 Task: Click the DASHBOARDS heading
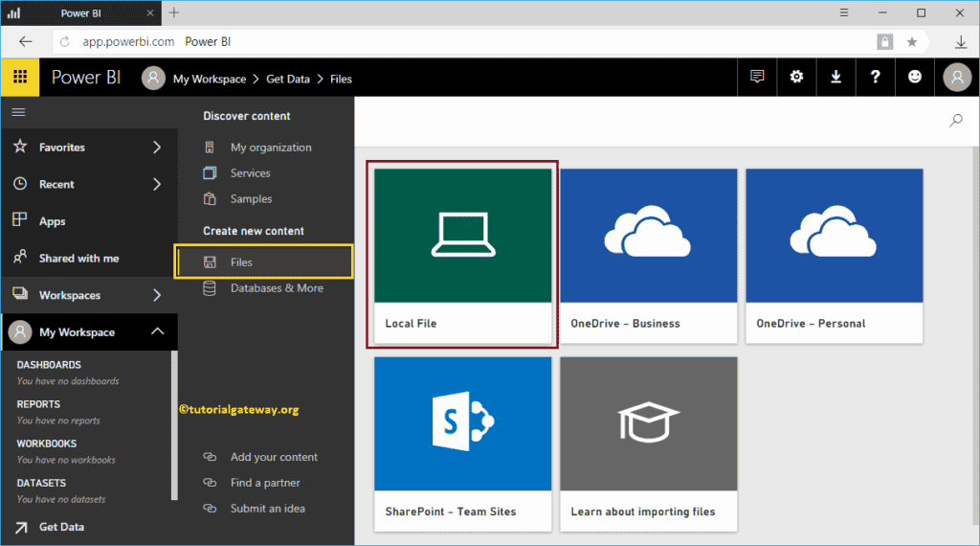(49, 365)
